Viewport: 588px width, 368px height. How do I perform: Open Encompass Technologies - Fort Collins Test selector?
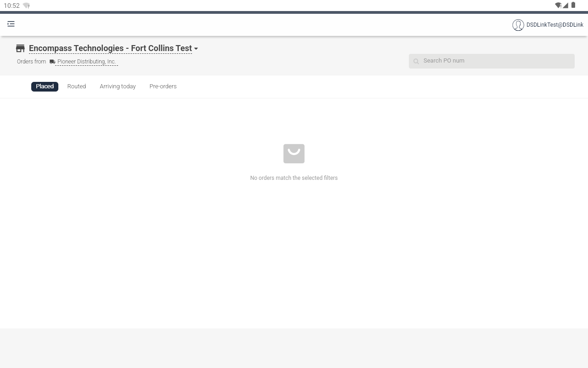[110, 48]
